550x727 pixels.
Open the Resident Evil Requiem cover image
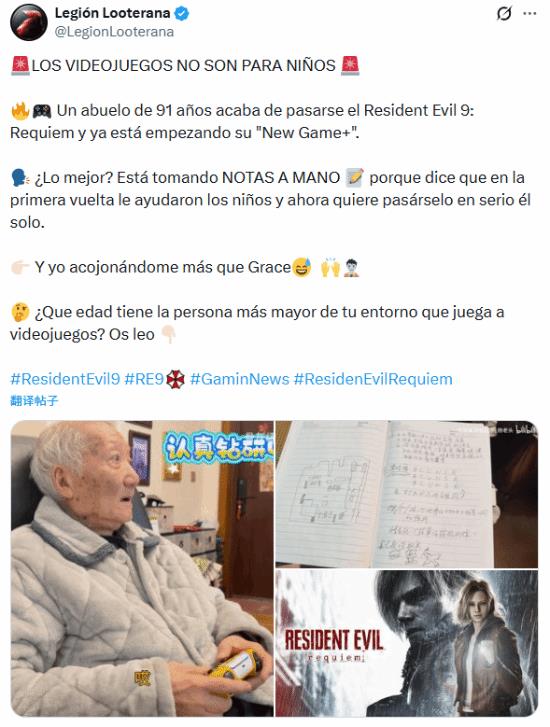[407, 644]
